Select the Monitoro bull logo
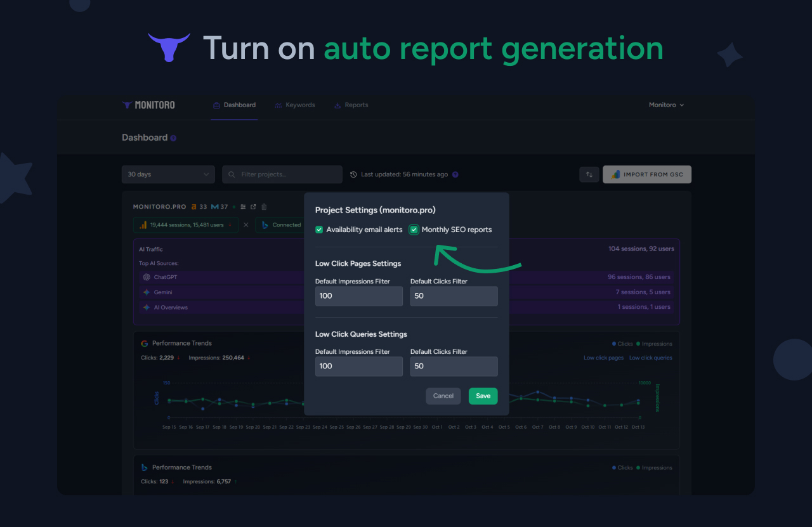The height and width of the screenshot is (527, 812). click(126, 105)
